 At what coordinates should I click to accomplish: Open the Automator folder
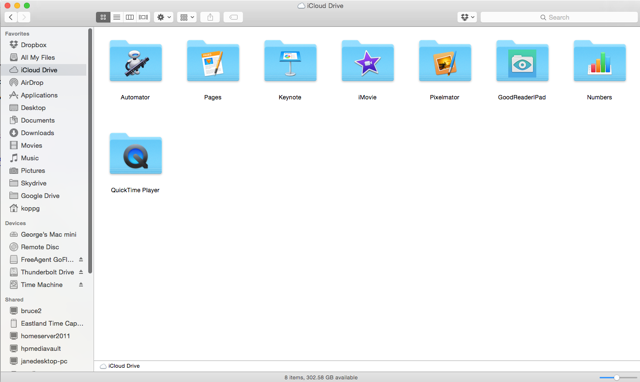136,61
